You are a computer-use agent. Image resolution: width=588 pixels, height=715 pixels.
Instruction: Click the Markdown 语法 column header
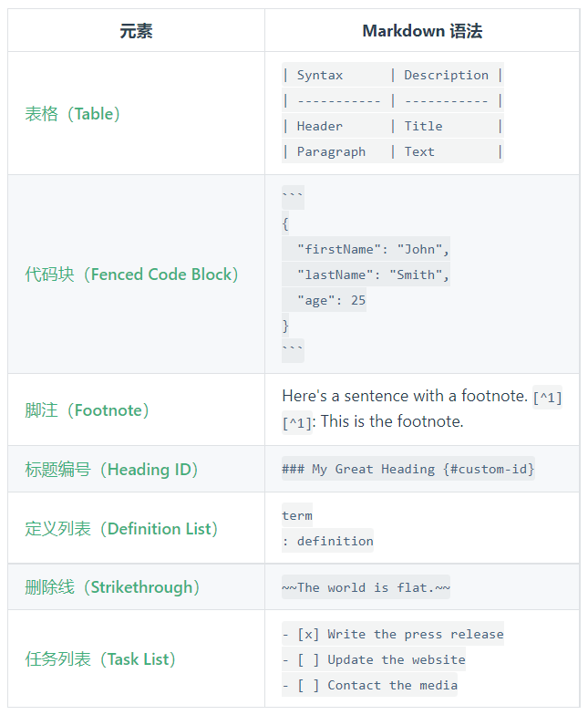click(422, 31)
